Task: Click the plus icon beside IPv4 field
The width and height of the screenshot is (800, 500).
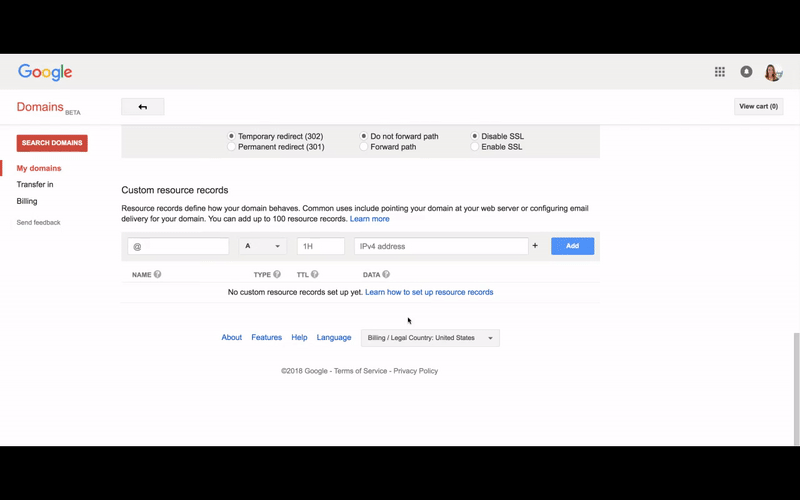Action: coord(535,246)
